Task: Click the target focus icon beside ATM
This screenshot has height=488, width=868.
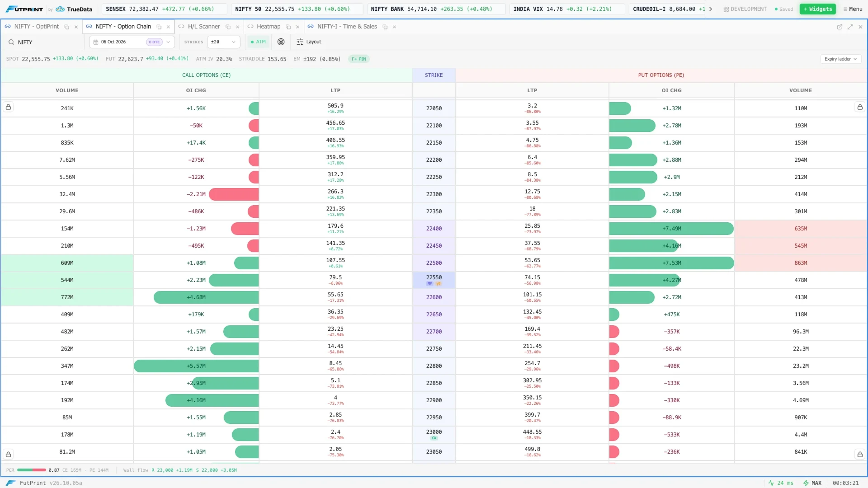Action: click(281, 42)
